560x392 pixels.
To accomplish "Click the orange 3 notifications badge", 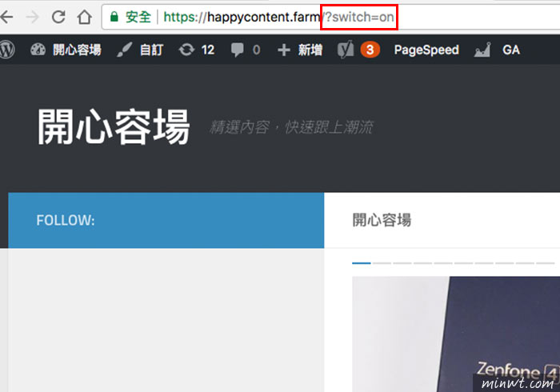I will coord(370,50).
